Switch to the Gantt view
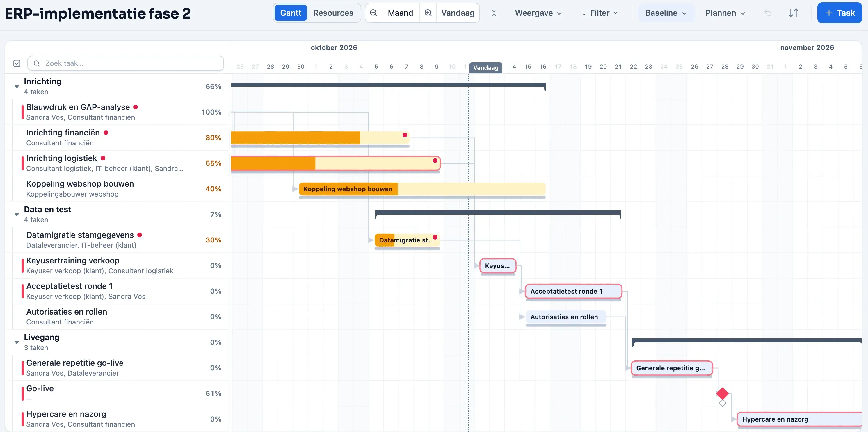 291,13
